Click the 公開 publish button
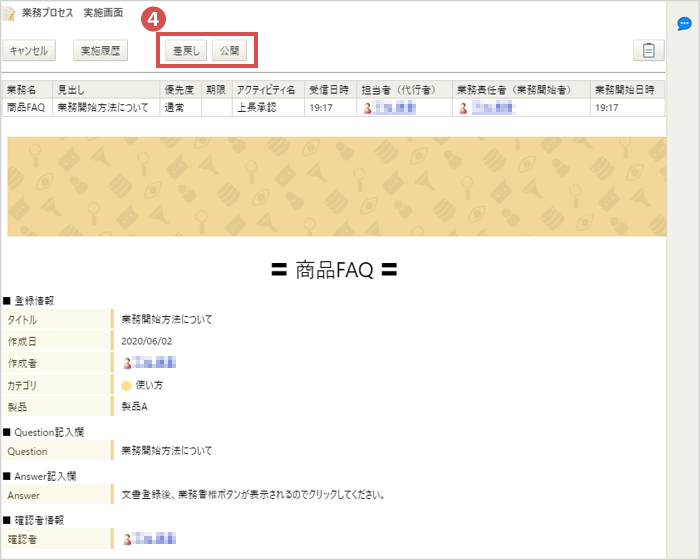 [x=229, y=50]
